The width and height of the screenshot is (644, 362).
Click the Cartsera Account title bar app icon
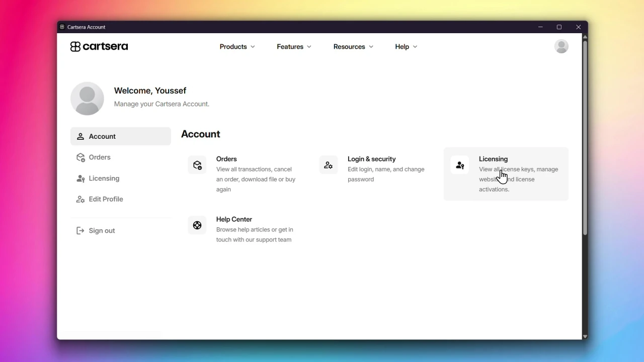(x=62, y=27)
